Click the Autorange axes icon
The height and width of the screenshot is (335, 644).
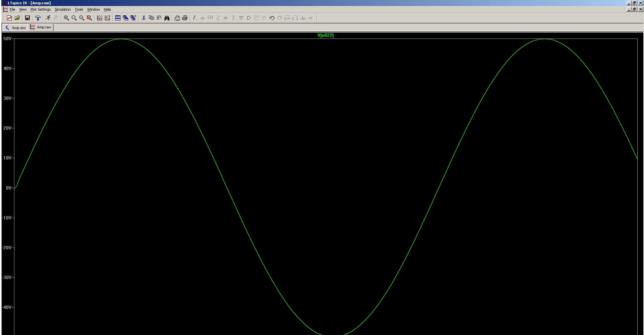pyautogui.click(x=107, y=18)
